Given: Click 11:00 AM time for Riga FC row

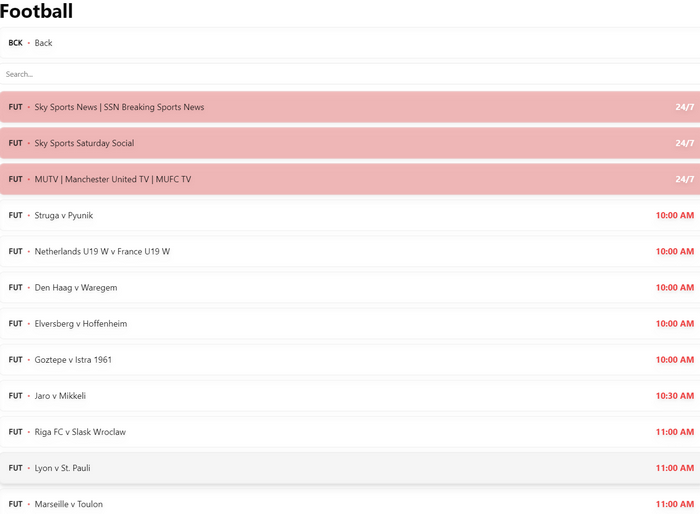Looking at the screenshot, I should [675, 433].
